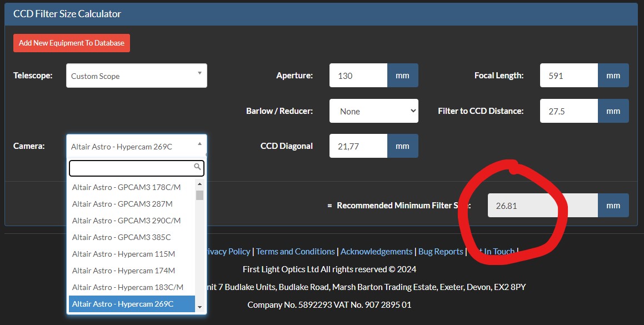
Task: Click the Aperture input field
Action: coord(358,76)
